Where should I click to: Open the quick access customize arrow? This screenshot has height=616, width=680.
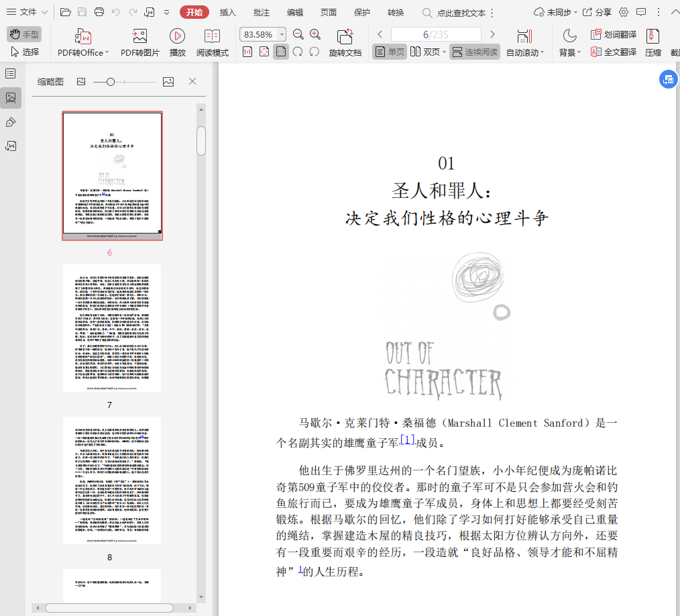click(x=166, y=12)
